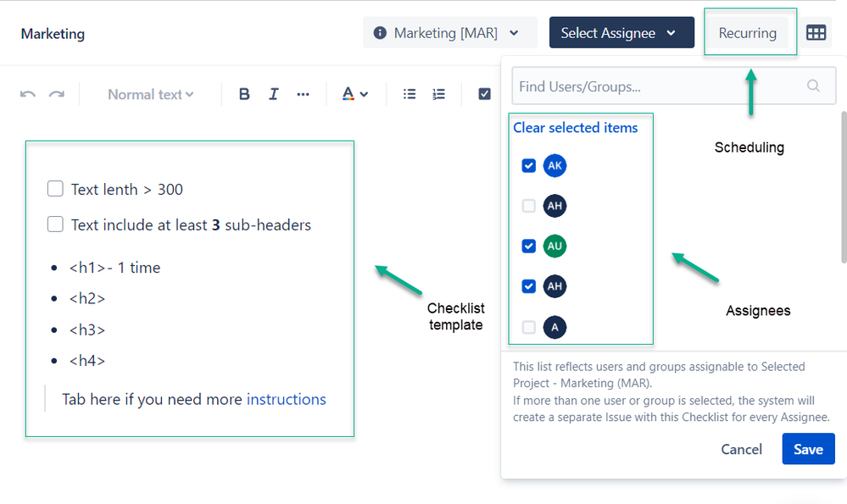847x504 pixels.
Task: Open the text color picker
Action: click(355, 94)
